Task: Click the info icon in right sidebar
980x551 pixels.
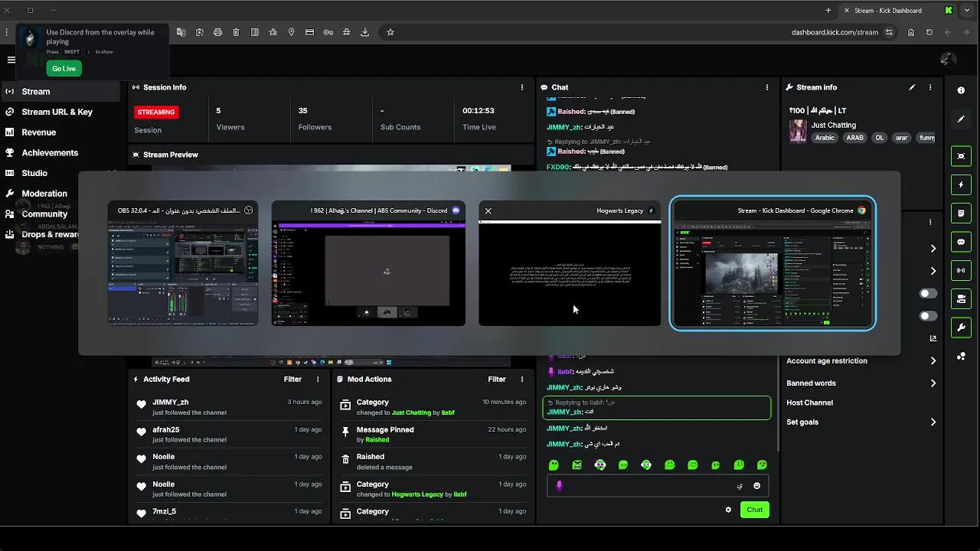Action: 961,90
